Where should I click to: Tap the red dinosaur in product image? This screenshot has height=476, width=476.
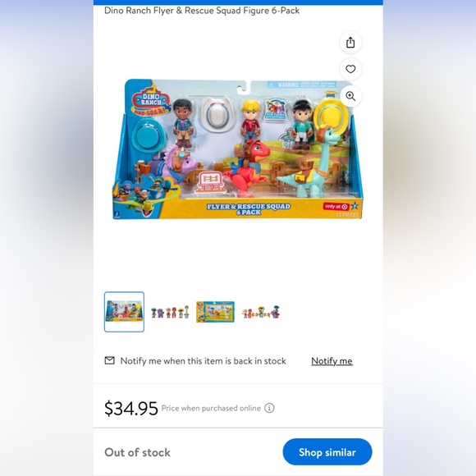246,166
